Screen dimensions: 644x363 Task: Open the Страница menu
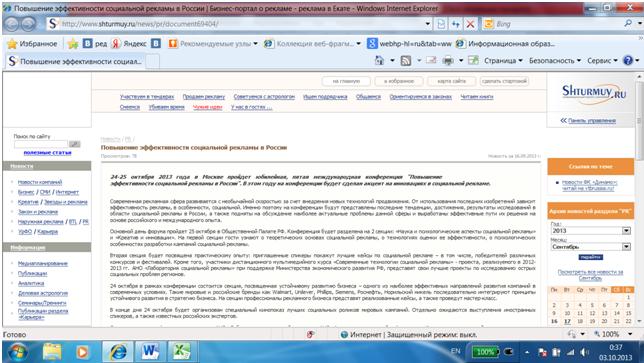click(x=503, y=61)
